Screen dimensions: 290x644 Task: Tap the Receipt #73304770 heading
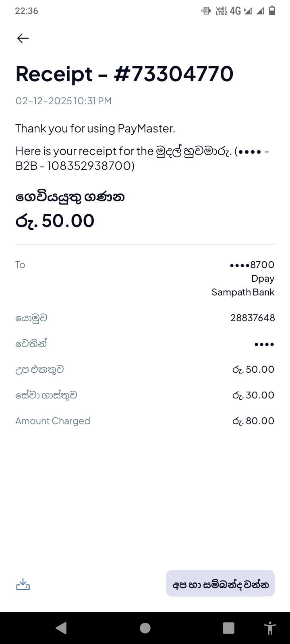pyautogui.click(x=124, y=74)
